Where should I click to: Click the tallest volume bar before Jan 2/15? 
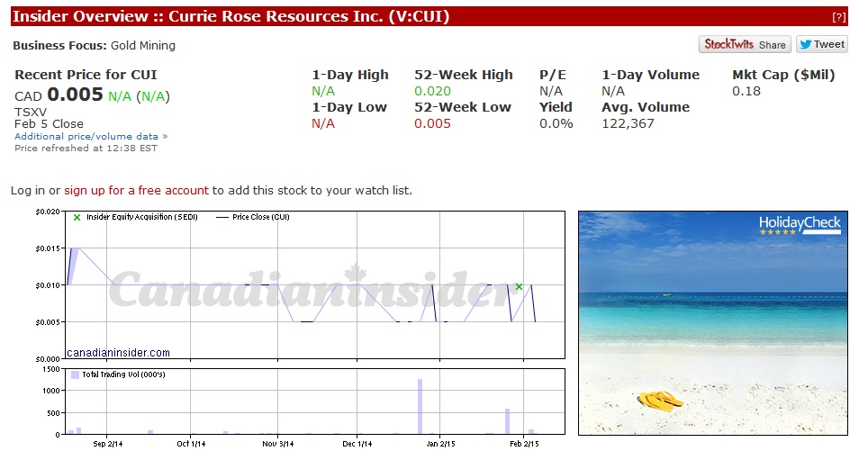(420, 406)
